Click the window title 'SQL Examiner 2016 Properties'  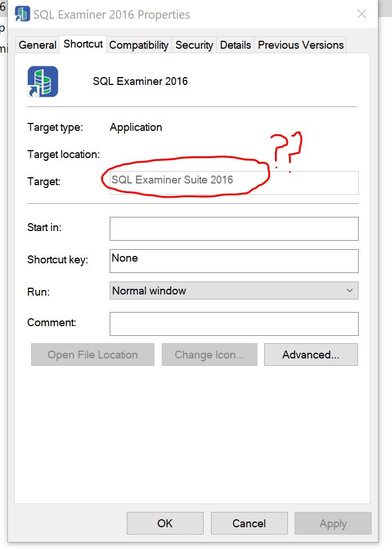coord(111,14)
